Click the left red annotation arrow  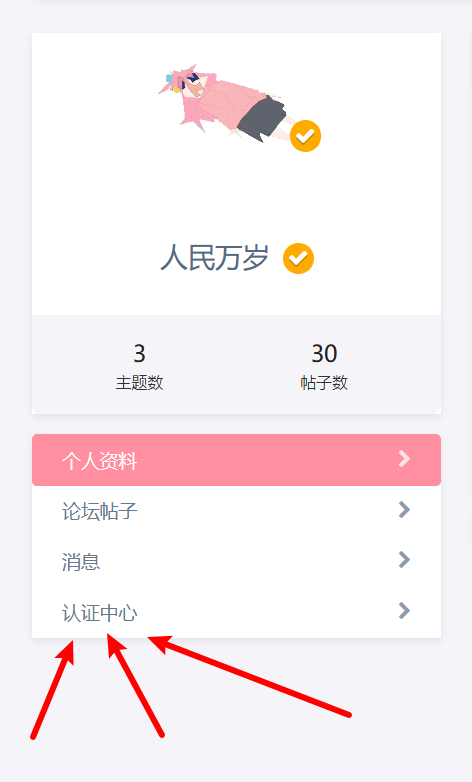(x=53, y=690)
